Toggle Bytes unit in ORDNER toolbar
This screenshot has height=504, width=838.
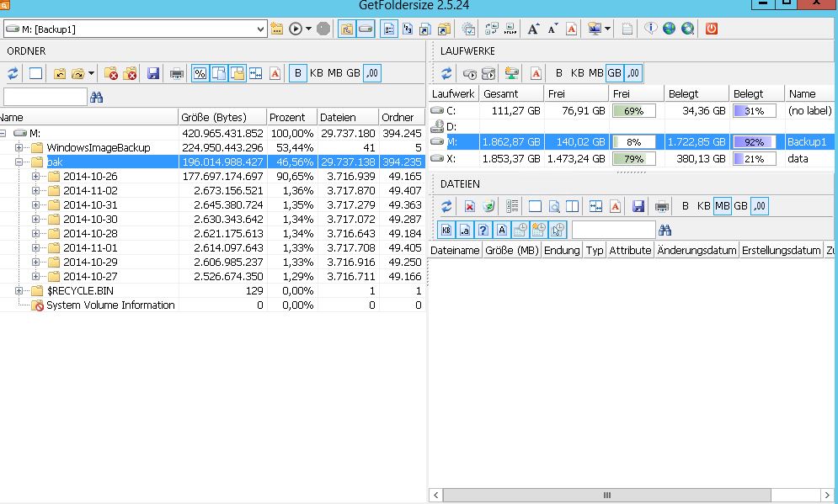297,73
